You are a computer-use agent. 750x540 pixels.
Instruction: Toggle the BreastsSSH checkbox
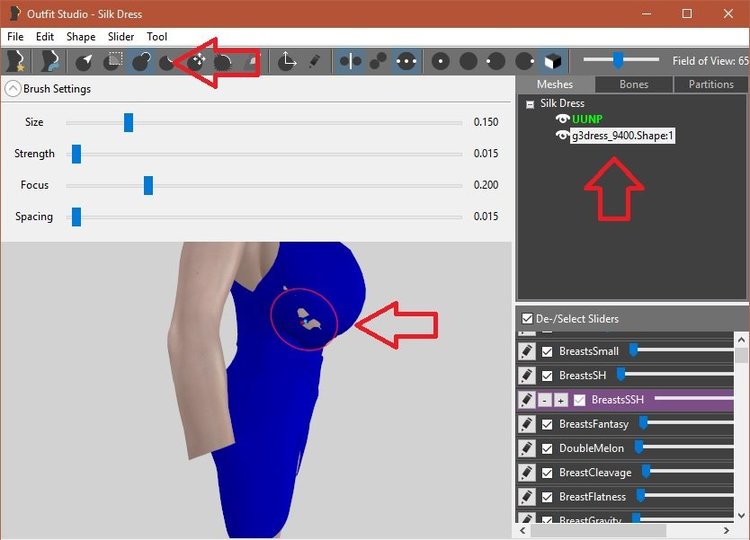pyautogui.click(x=579, y=400)
